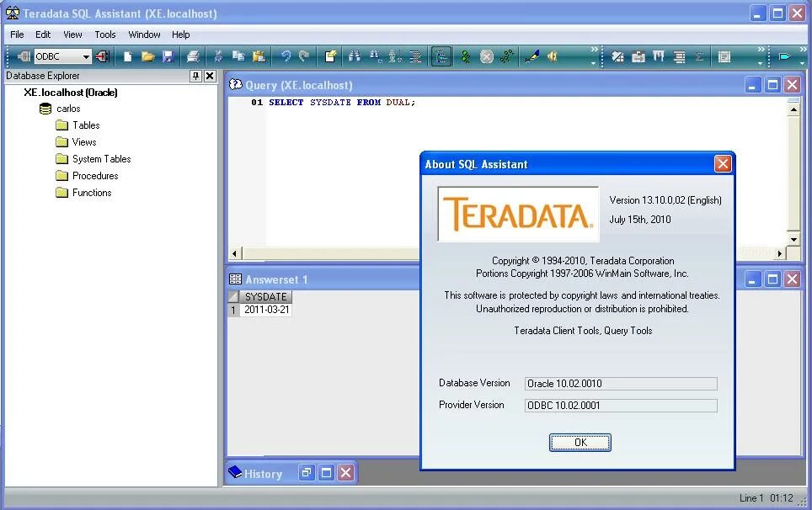Viewport: 812px width, 510px height.
Task: Click OK in About SQL Assistant dialog
Action: point(580,442)
